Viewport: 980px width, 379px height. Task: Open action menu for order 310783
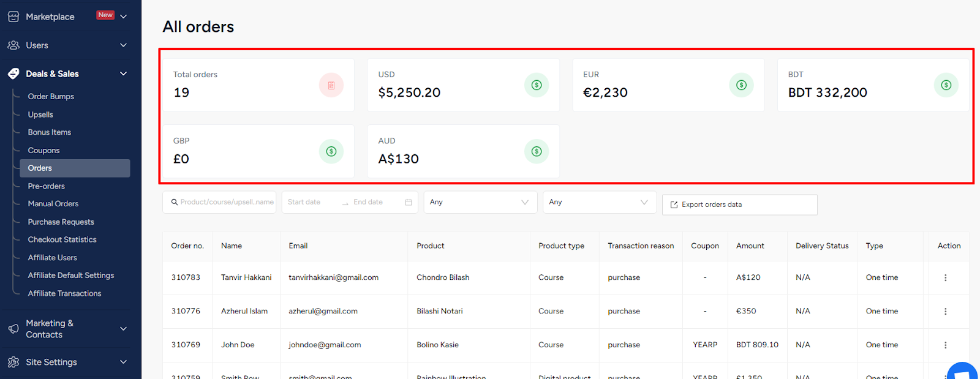946,278
